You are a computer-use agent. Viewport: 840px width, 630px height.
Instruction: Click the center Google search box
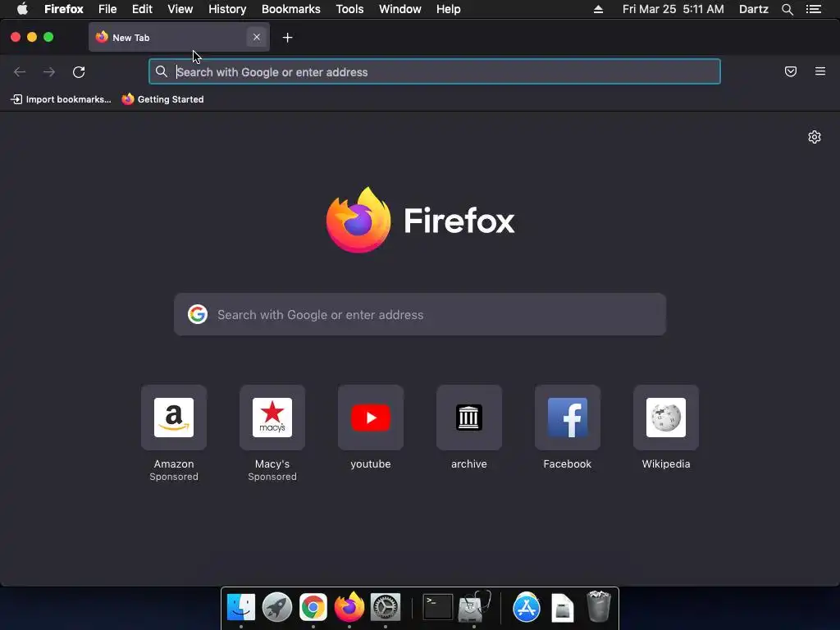(x=420, y=314)
